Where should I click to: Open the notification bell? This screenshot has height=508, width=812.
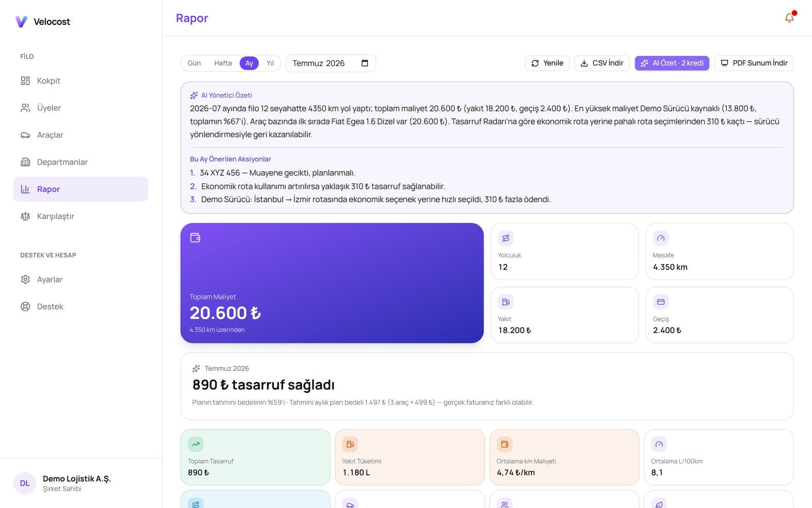pos(789,18)
